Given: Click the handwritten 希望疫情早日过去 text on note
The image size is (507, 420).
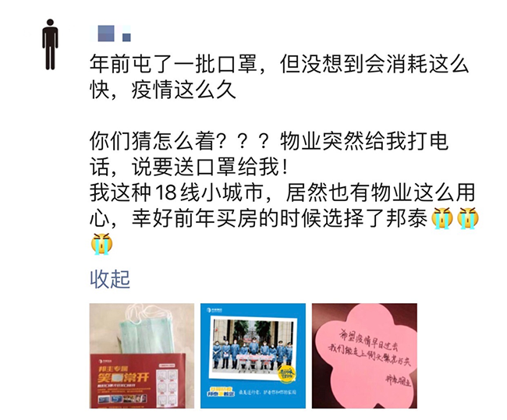Looking at the screenshot, I should click(x=369, y=339).
